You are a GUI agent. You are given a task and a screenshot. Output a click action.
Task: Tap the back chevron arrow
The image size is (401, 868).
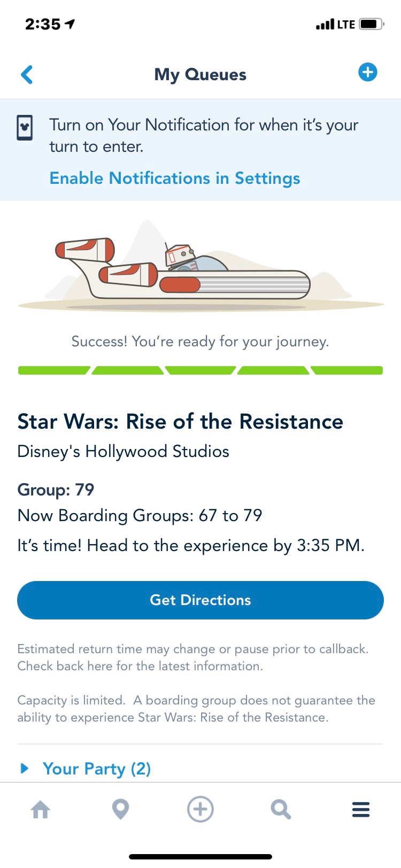point(27,75)
